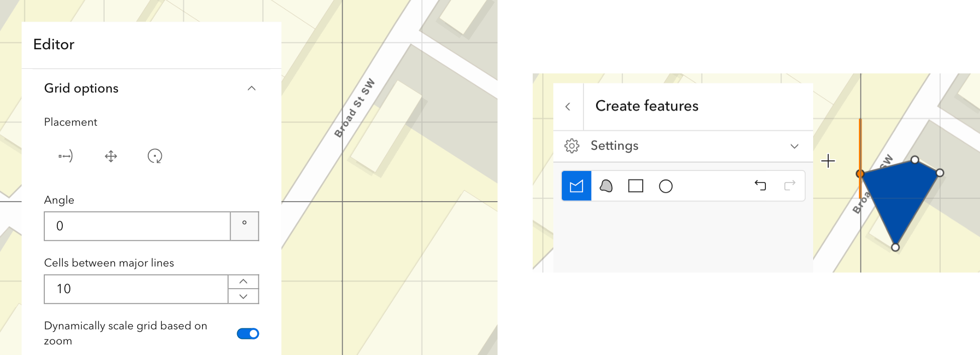
Task: Select the grid rotate placement icon
Action: point(155,156)
